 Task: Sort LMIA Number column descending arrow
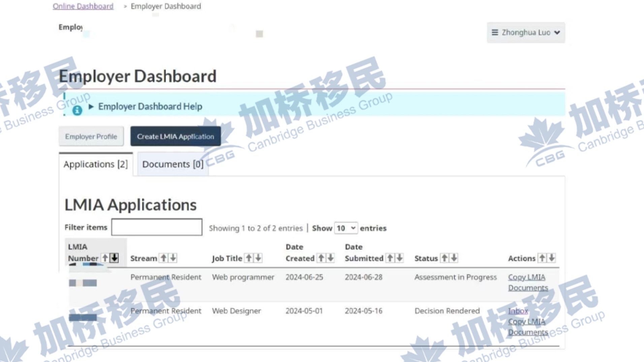coord(115,258)
